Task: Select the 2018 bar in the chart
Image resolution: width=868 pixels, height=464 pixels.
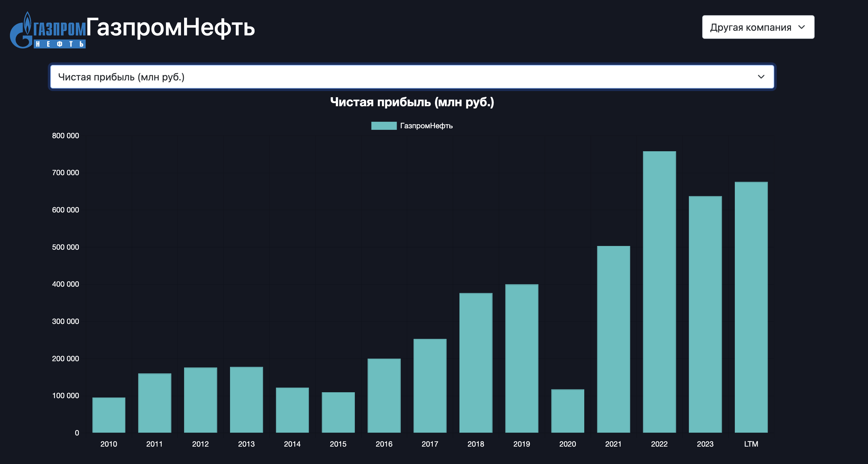Action: [476, 363]
